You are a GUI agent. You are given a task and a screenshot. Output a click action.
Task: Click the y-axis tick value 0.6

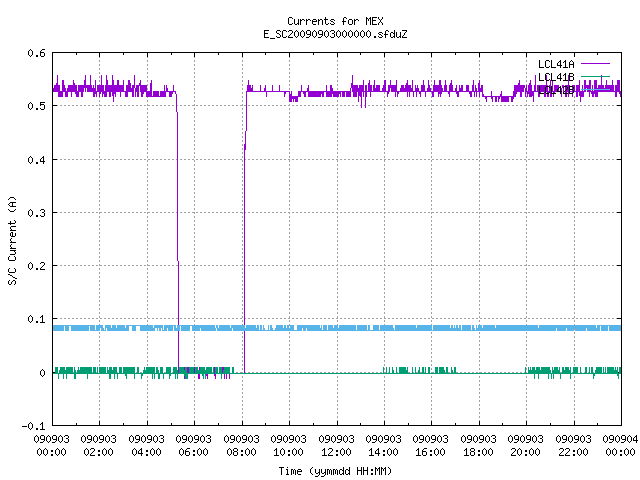point(36,53)
